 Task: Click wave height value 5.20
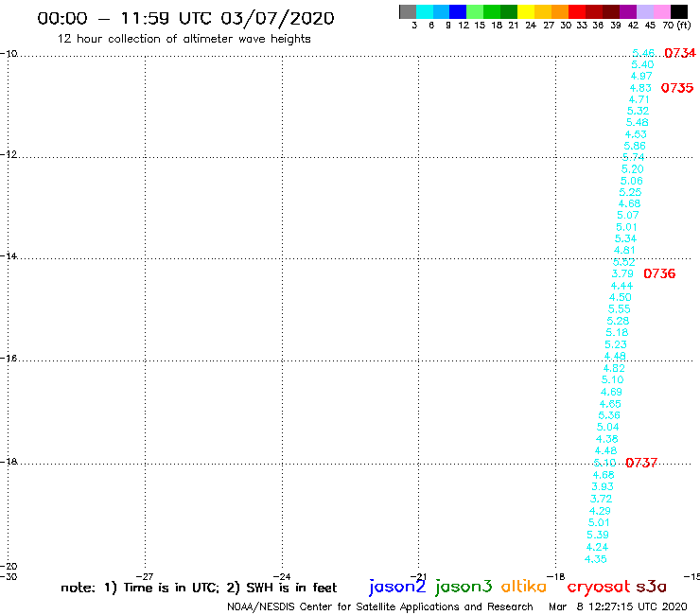point(632,169)
